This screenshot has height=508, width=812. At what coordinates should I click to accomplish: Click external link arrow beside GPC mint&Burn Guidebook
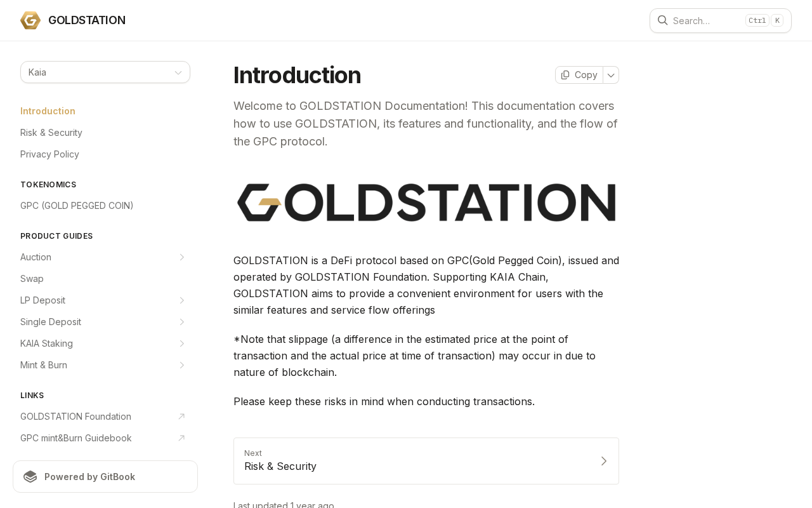[x=181, y=438]
